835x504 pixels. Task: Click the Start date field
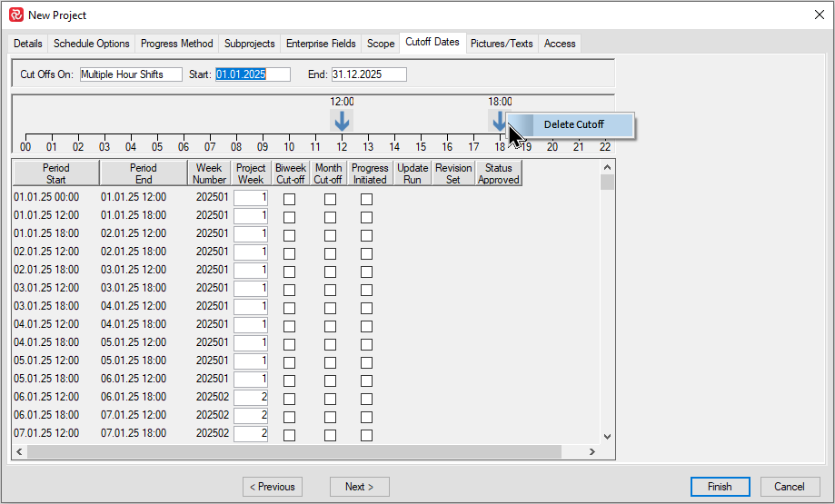pyautogui.click(x=253, y=74)
